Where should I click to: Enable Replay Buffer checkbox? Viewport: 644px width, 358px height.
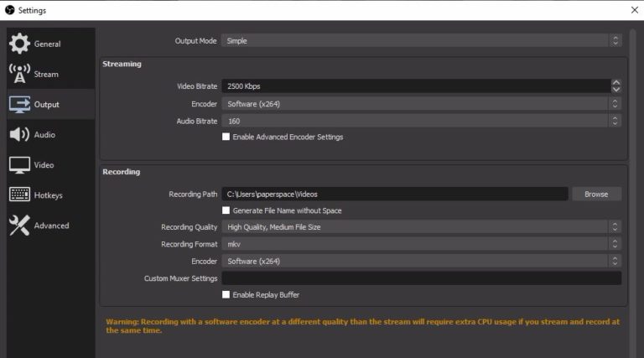(x=226, y=294)
